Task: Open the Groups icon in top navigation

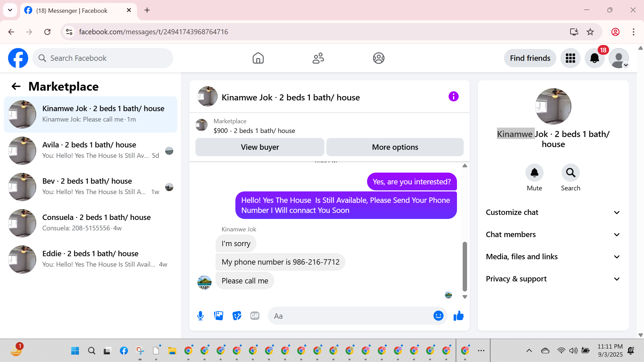Action: 378,58
